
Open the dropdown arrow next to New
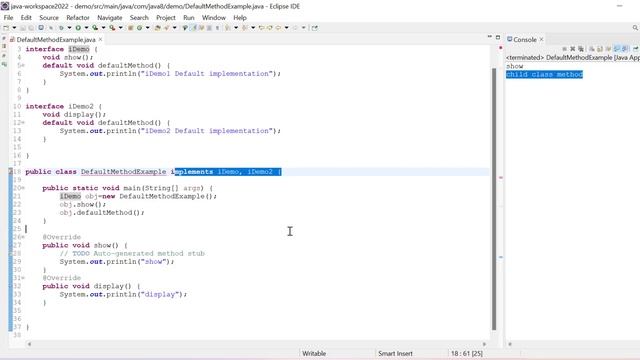(x=14, y=28)
